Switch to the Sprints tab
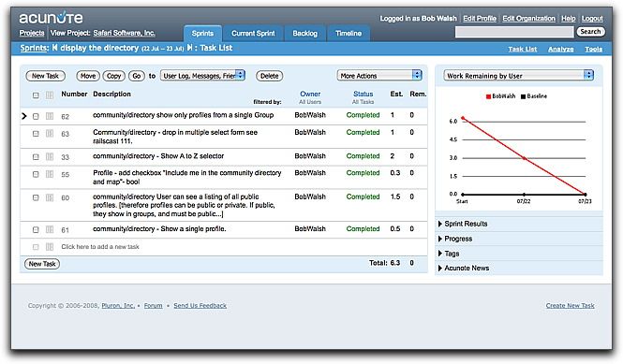Image resolution: width=623 pixels, height=364 pixels. pos(202,34)
